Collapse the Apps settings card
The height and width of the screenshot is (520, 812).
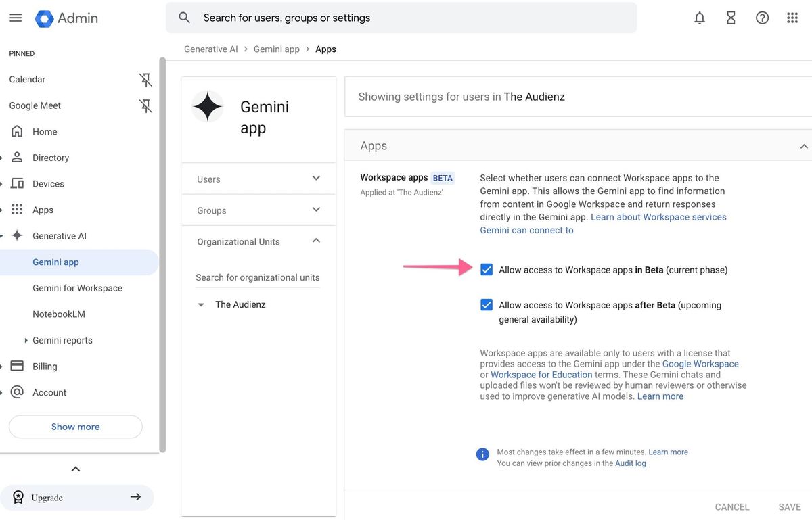[803, 145]
